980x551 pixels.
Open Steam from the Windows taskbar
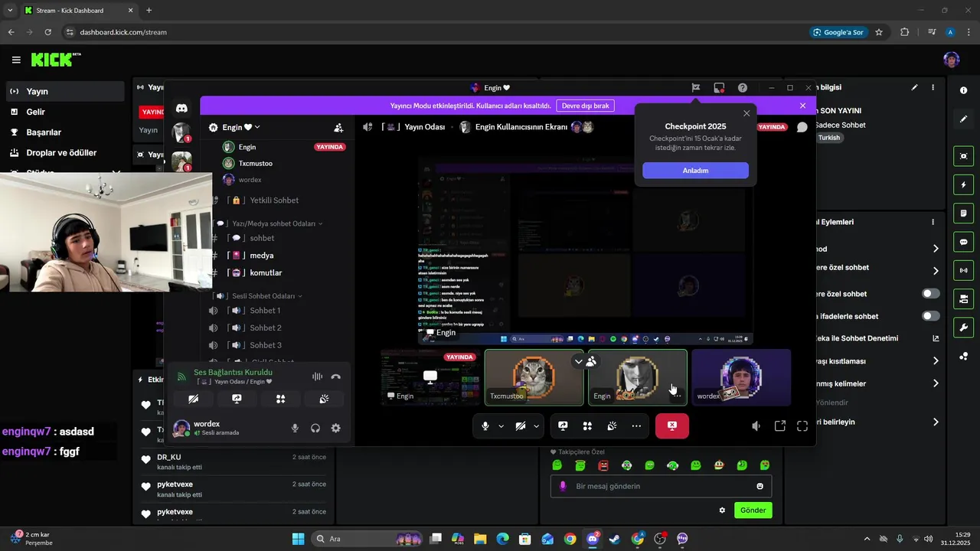point(615,539)
